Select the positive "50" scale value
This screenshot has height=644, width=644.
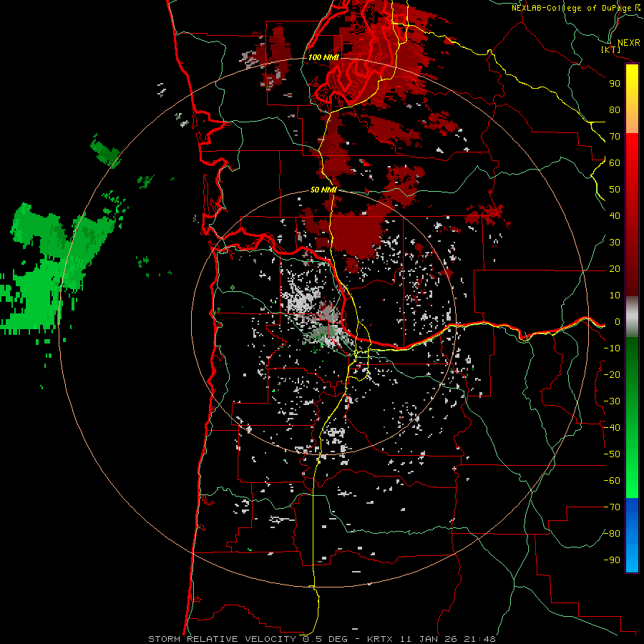tap(615, 190)
